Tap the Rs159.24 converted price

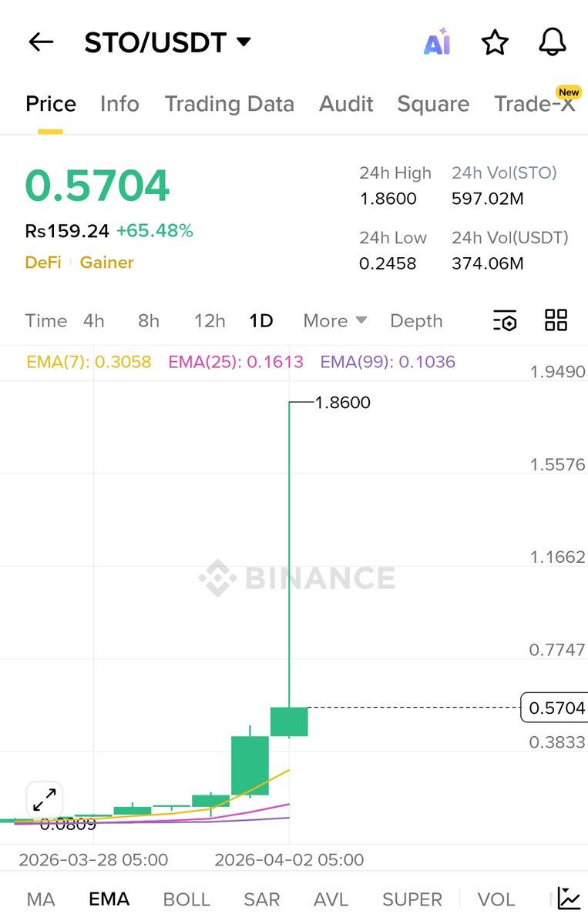67,230
